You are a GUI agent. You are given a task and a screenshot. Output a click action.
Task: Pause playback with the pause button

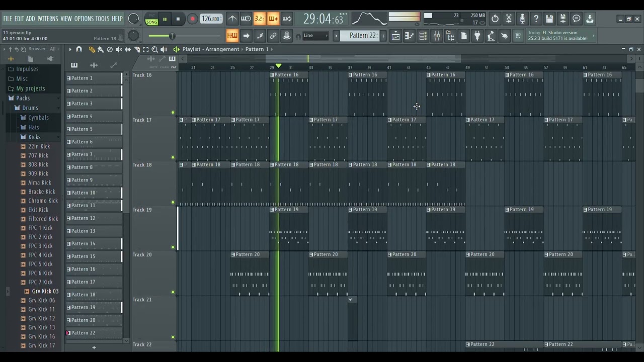click(165, 19)
